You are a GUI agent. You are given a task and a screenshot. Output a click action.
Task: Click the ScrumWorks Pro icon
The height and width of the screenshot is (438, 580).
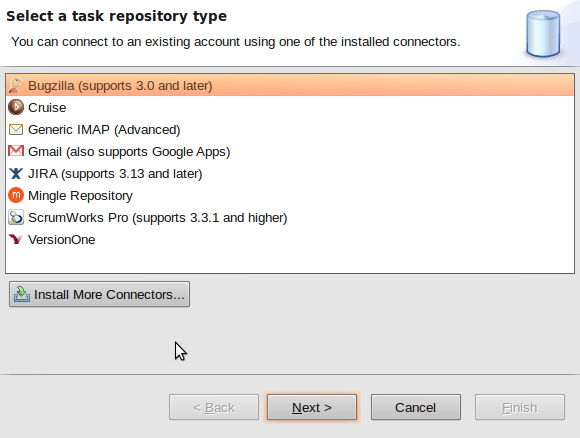click(x=16, y=217)
